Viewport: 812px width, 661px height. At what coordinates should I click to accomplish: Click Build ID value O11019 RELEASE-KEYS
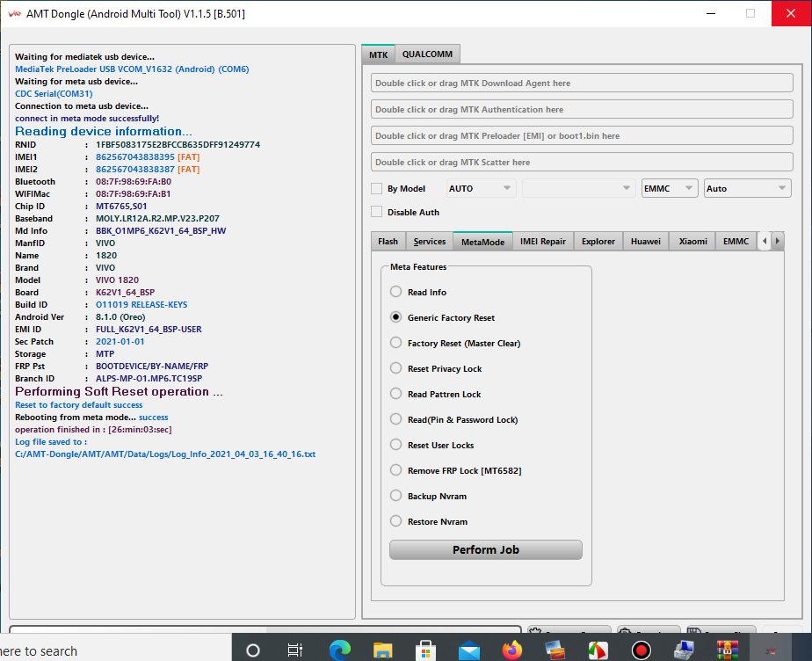[x=141, y=305]
